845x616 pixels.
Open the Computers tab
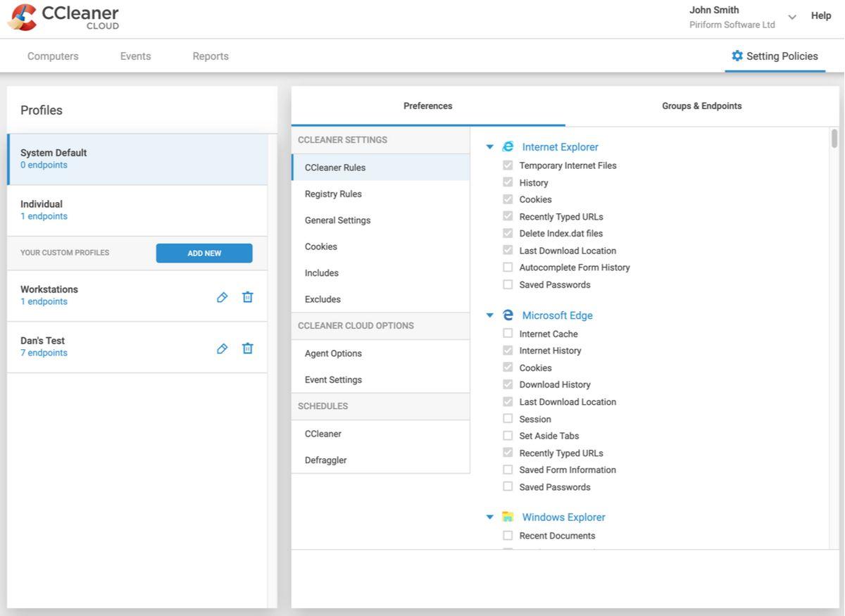pos(53,56)
